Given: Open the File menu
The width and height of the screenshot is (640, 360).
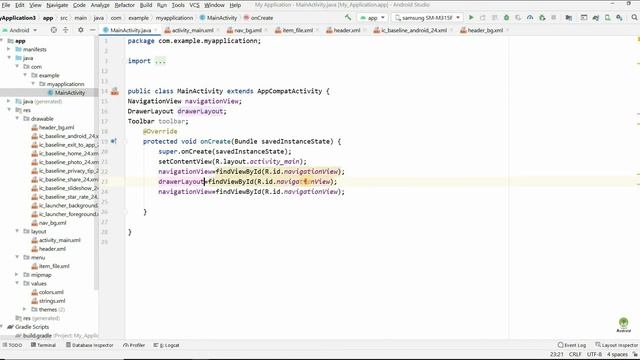Looking at the screenshot, I should pos(6,5).
